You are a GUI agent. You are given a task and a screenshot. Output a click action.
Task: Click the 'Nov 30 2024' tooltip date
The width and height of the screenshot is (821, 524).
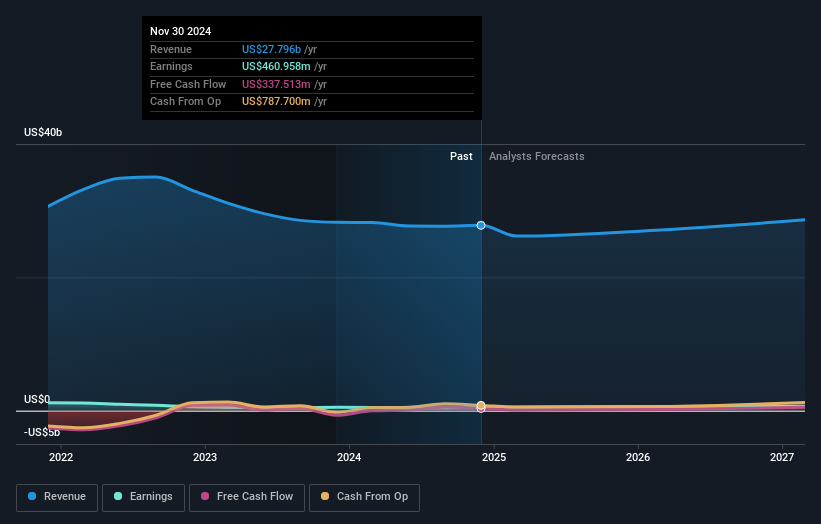pos(181,31)
